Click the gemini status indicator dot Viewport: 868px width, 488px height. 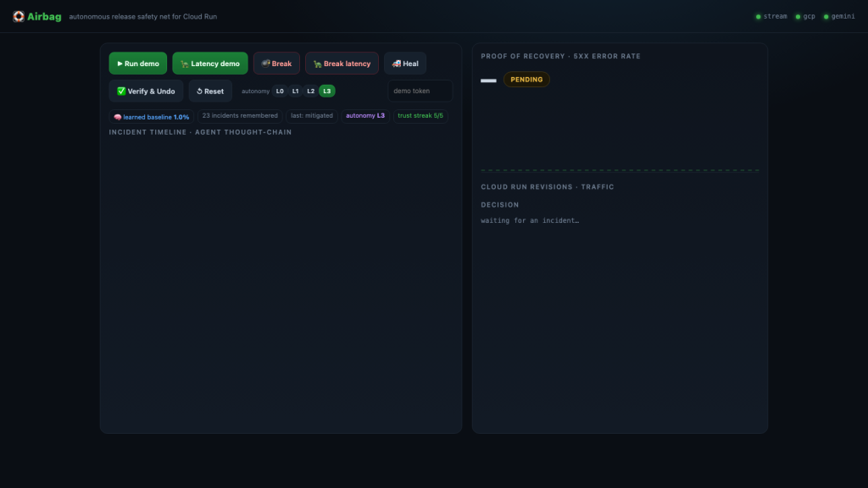(x=826, y=17)
